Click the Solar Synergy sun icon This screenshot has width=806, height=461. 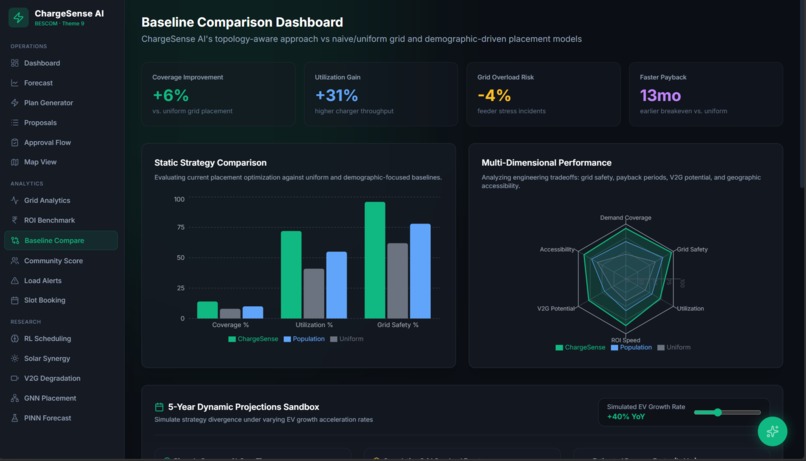(x=14, y=358)
